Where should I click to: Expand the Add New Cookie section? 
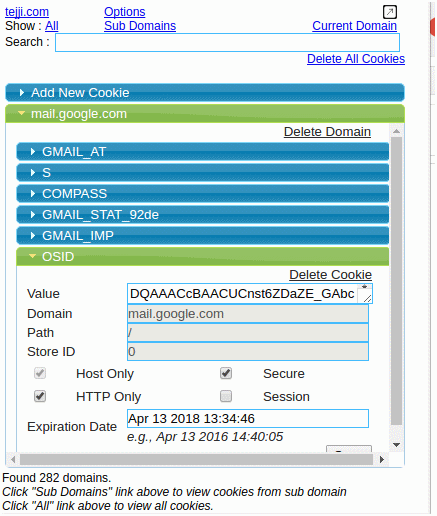click(205, 93)
